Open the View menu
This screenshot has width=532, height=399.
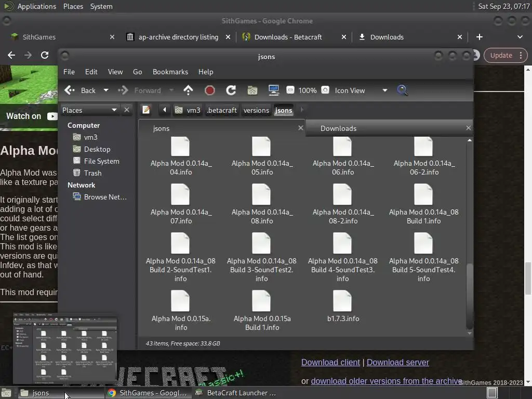115,72
